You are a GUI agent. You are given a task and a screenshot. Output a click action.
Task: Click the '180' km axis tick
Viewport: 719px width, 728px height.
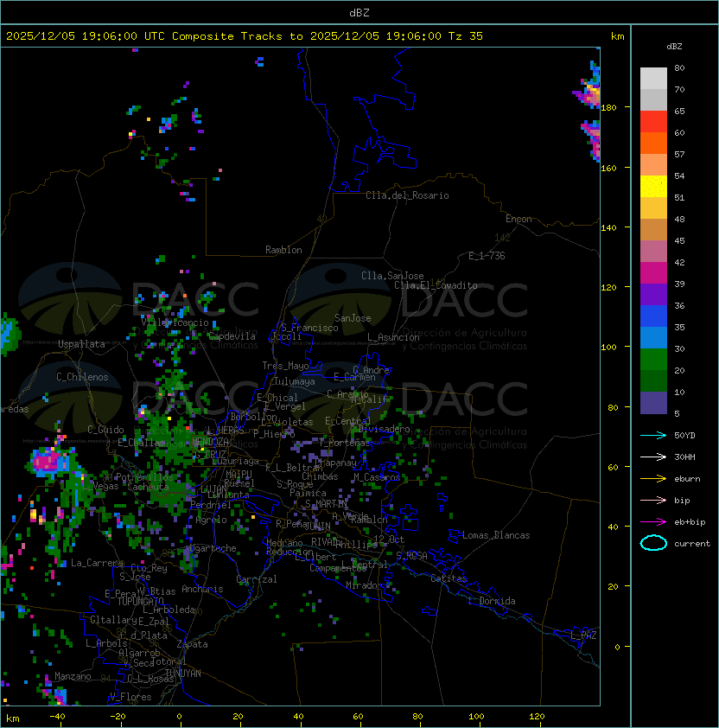pyautogui.click(x=608, y=108)
